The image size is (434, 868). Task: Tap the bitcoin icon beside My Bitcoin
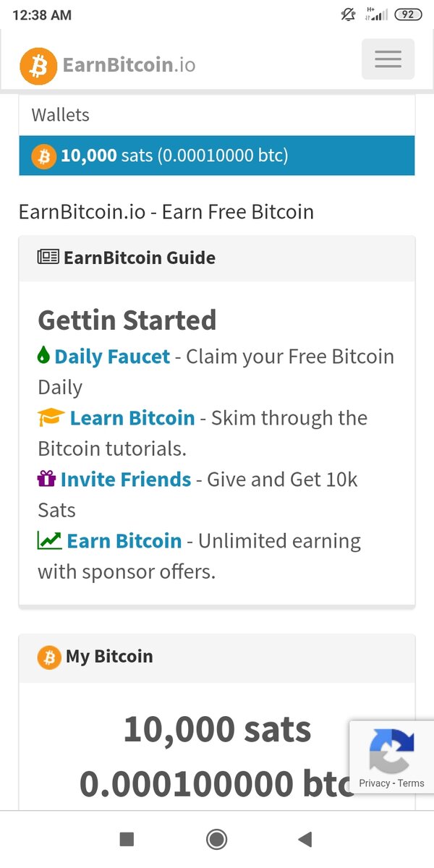coord(49,657)
